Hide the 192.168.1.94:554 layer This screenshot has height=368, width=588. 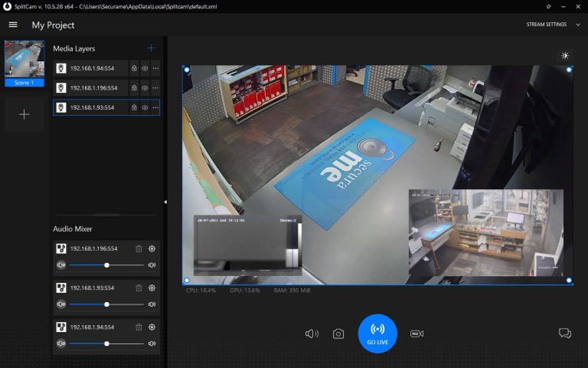(145, 68)
